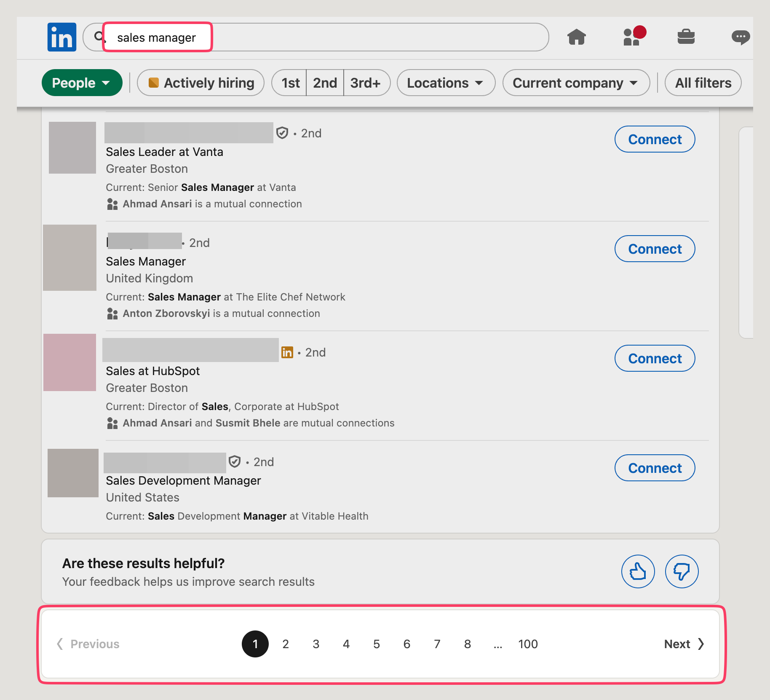Click 'Sales Development Manager' headline
Viewport: 770px width, 700px height.
pyautogui.click(x=183, y=480)
